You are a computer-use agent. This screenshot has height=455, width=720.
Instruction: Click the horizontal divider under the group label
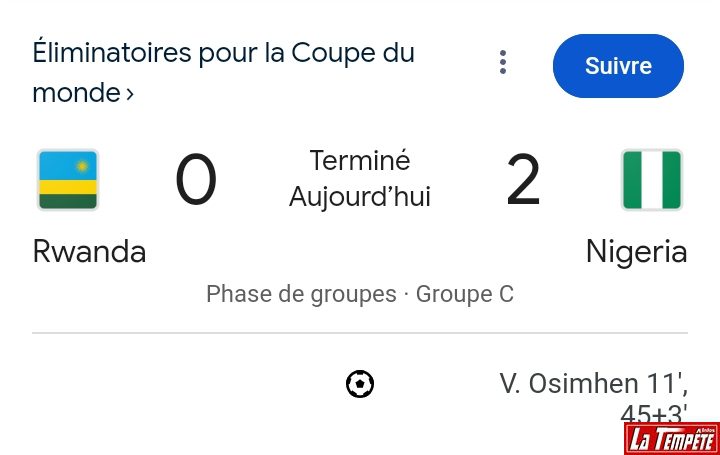tap(360, 332)
